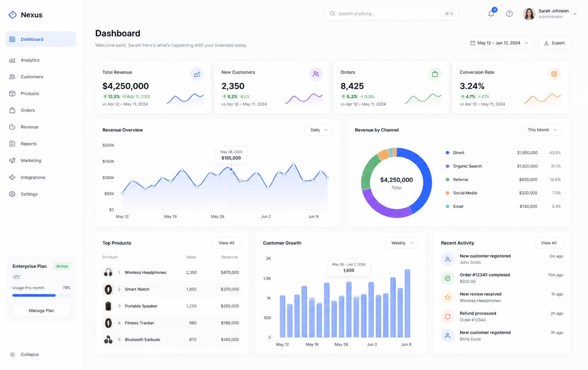588x370 pixels.
Task: Click the Total Revenue sparkline chart
Action: coord(185,99)
